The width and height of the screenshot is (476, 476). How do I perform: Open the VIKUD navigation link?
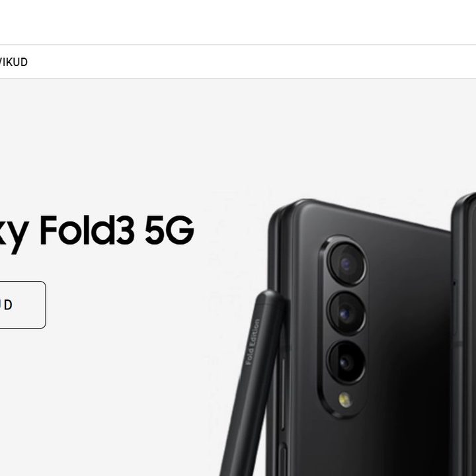tap(13, 62)
